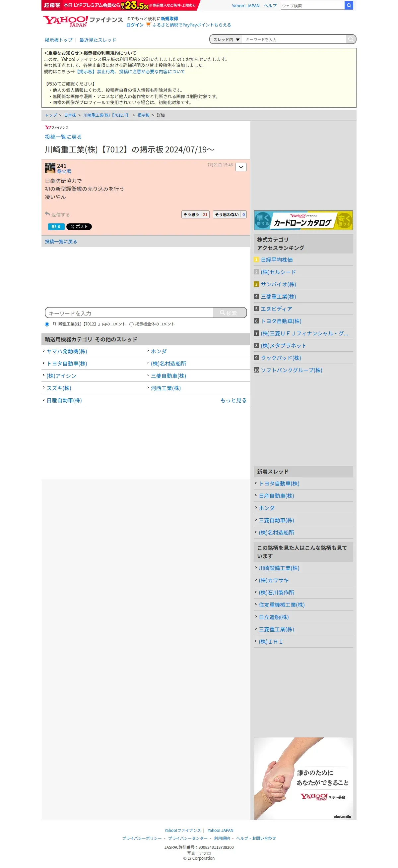This screenshot has width=398, height=868.
Task: Open ヤマハ発動機(株) thread link
Action: tap(67, 351)
